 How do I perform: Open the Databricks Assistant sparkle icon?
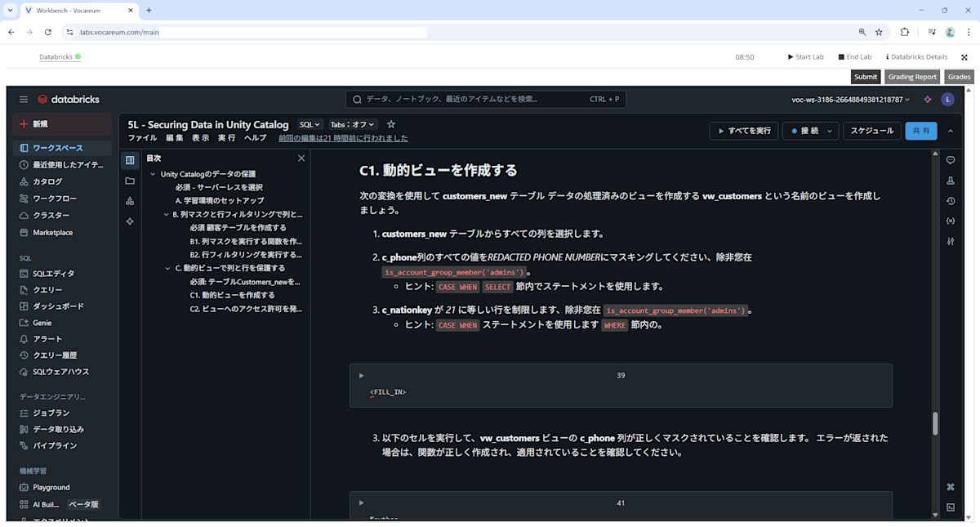(x=928, y=100)
